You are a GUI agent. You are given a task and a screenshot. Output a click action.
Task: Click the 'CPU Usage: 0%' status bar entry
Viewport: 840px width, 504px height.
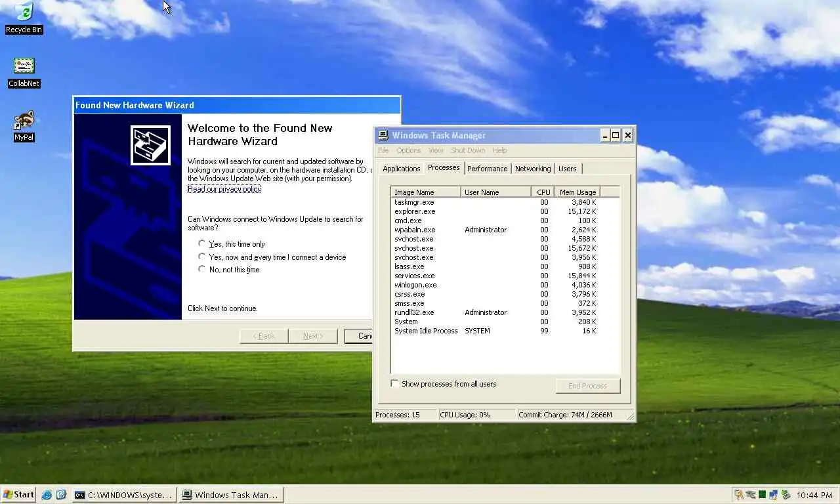click(477, 415)
